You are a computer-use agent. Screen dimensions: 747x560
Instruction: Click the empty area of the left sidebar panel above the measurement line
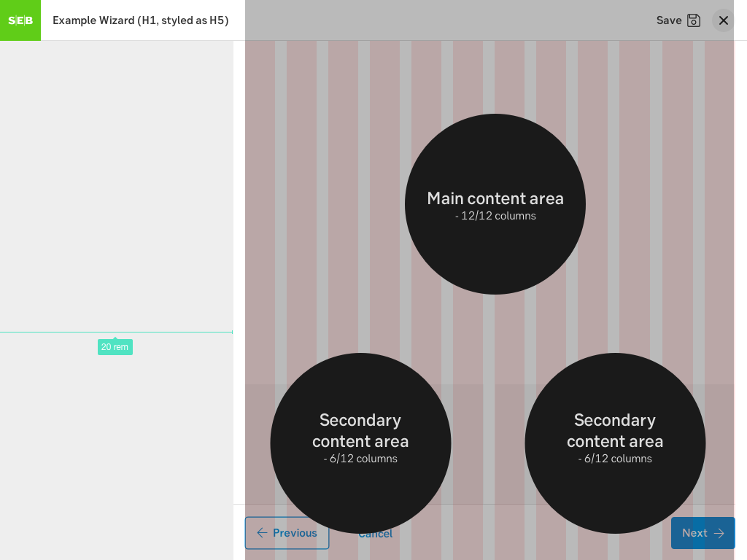pos(117,182)
